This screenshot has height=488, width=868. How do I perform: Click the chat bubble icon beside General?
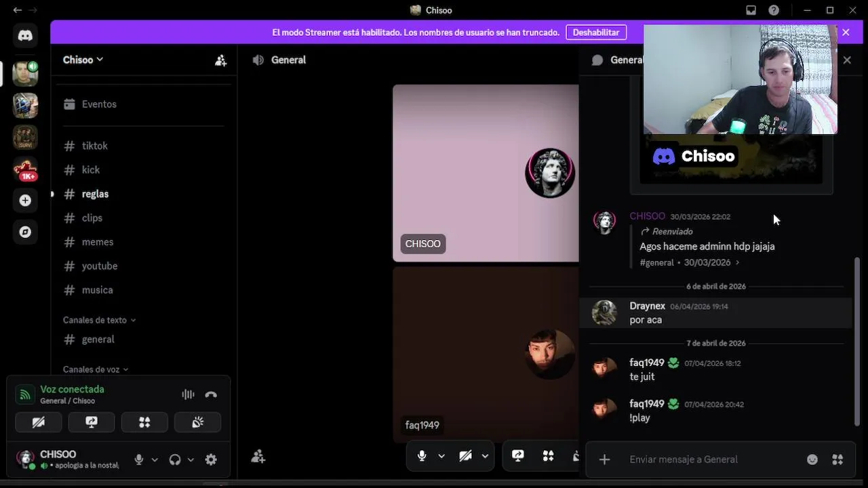pyautogui.click(x=597, y=60)
